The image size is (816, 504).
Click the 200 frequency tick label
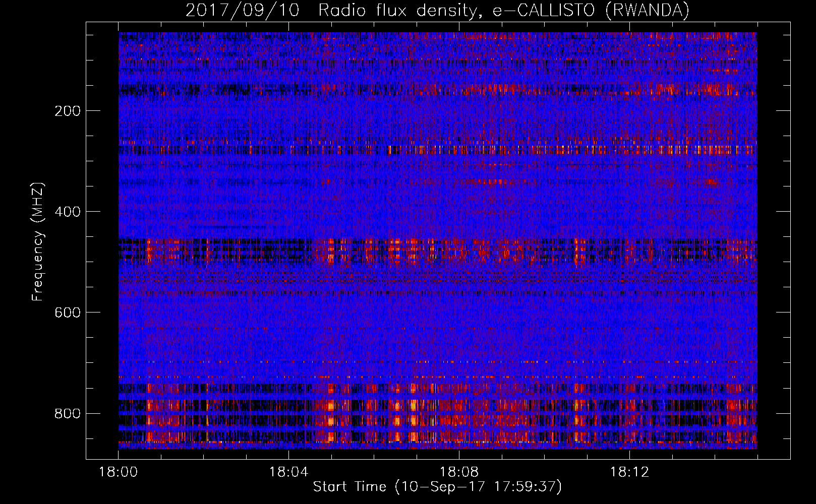coord(68,111)
